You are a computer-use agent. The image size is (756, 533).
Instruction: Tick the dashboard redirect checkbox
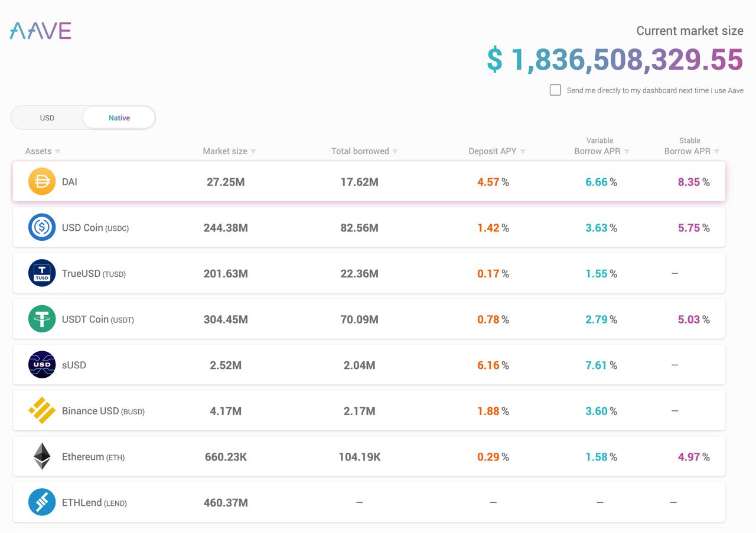click(x=555, y=90)
